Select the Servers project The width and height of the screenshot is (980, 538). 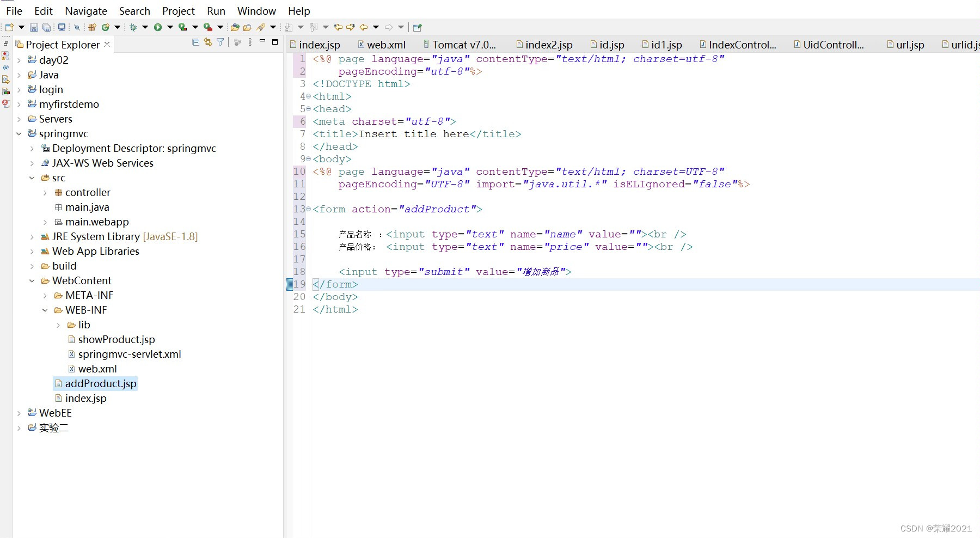tap(56, 119)
